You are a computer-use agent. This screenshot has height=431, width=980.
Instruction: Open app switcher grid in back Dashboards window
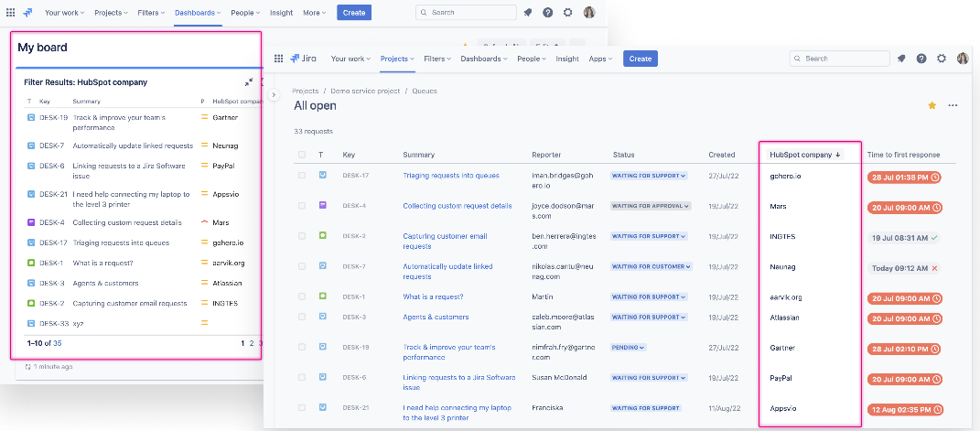tap(11, 13)
